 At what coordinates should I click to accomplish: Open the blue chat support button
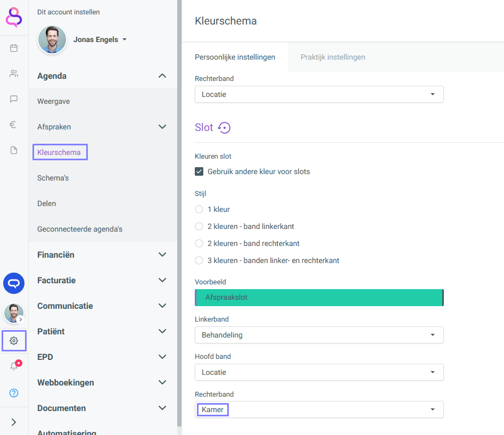click(x=14, y=283)
